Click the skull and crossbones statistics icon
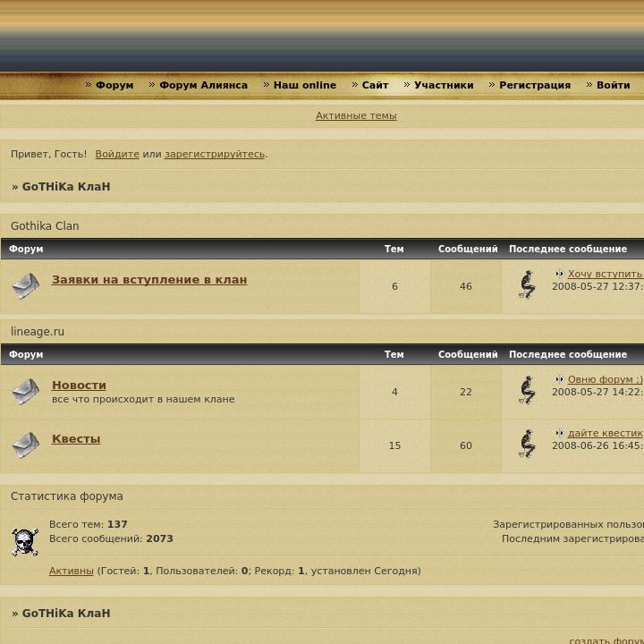The height and width of the screenshot is (644, 644). coord(25,542)
